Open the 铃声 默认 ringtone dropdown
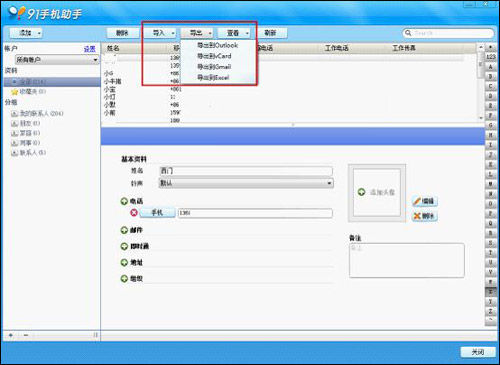The width and height of the screenshot is (500, 365). (x=246, y=183)
